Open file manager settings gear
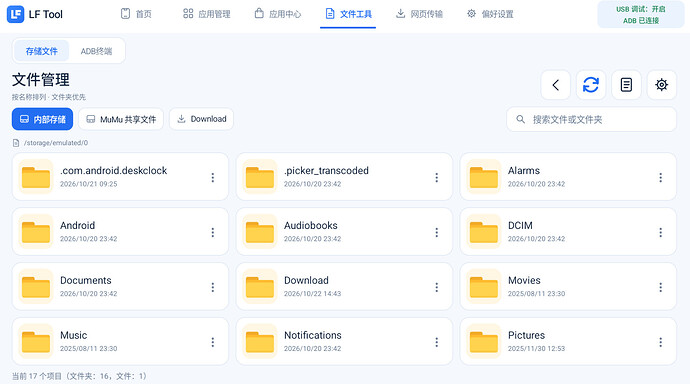Screen dimensions: 690x384 661,85
